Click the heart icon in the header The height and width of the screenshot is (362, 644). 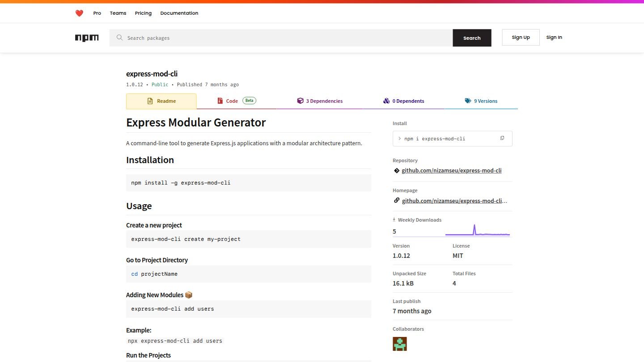coord(79,13)
